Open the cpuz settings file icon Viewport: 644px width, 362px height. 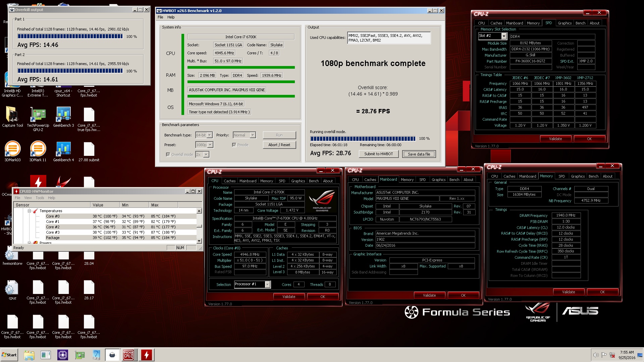point(12,290)
